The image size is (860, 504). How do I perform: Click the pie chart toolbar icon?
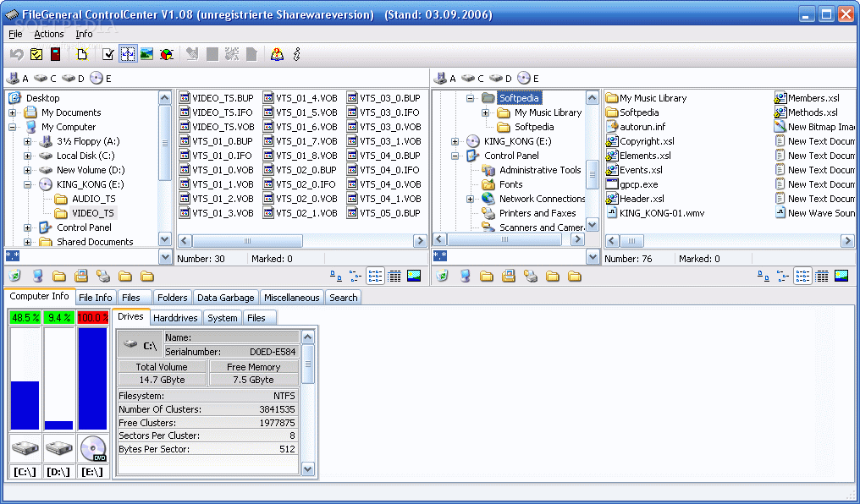click(166, 54)
